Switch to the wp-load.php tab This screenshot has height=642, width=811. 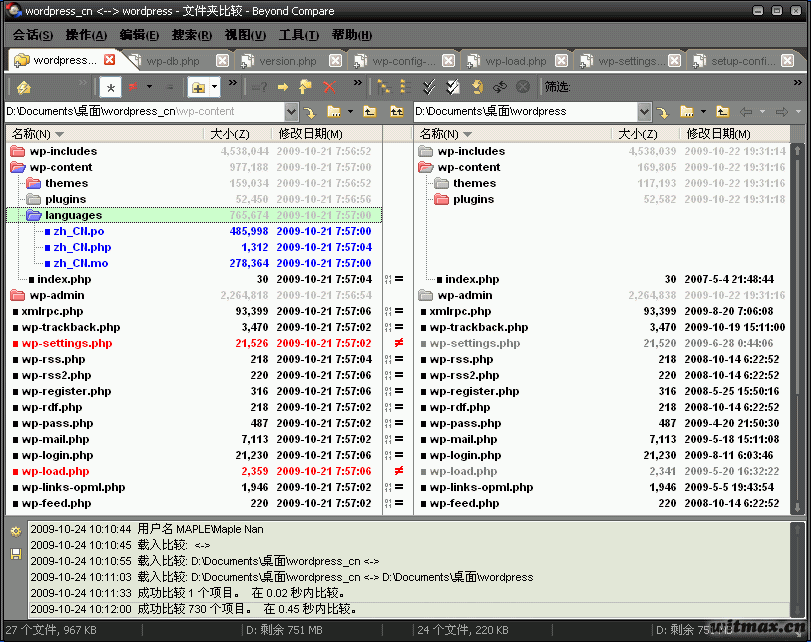pyautogui.click(x=516, y=61)
